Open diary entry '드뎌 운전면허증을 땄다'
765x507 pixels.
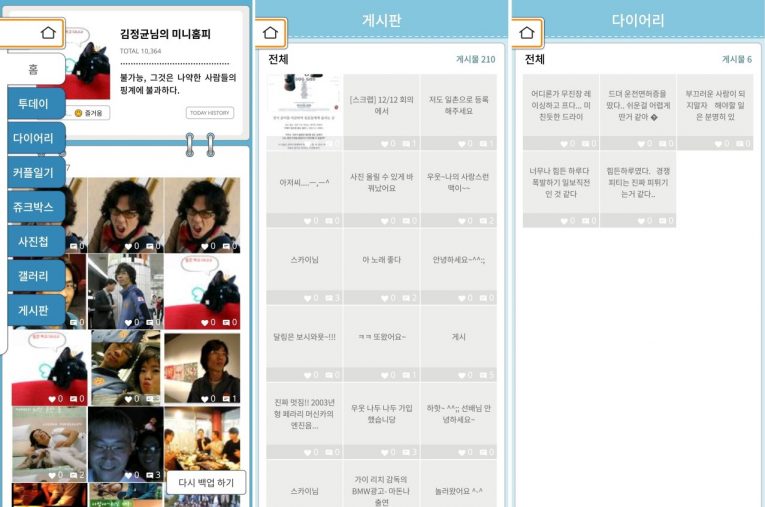(x=638, y=112)
